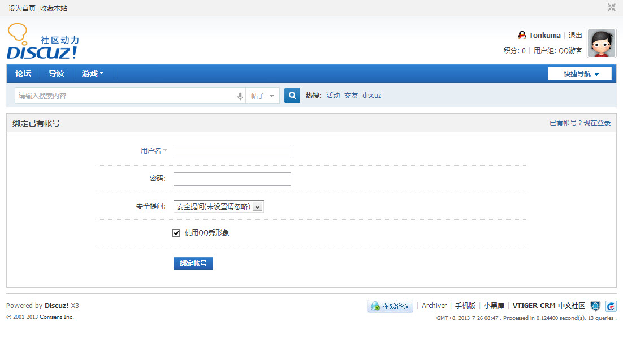Expand the 快捷导航 quick navigation menu
The height and width of the screenshot is (364, 623).
579,73
